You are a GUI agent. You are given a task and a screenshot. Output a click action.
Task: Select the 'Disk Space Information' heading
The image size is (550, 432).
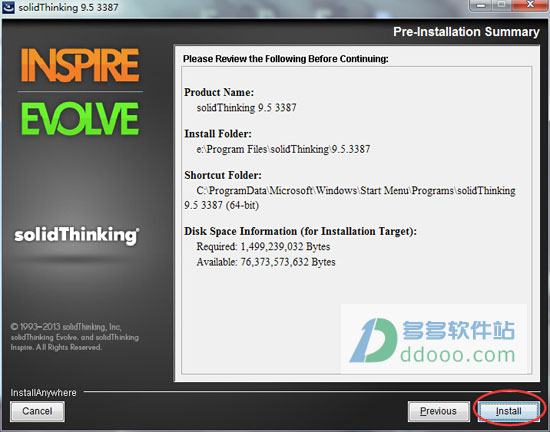(x=300, y=231)
